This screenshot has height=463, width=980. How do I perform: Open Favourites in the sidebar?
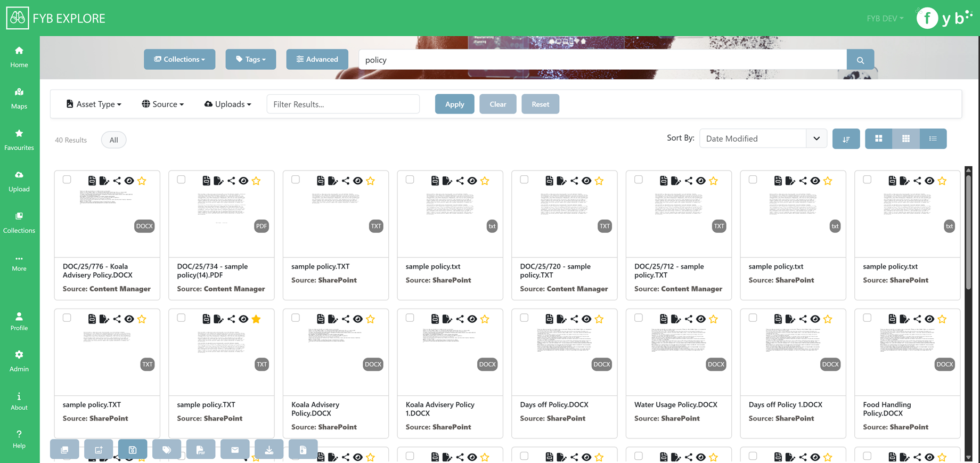coord(19,140)
